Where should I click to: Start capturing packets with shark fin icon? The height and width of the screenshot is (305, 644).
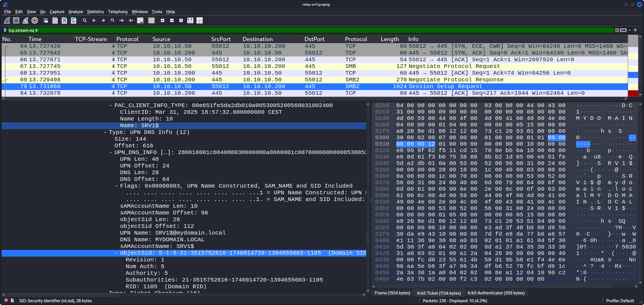pyautogui.click(x=7, y=20)
